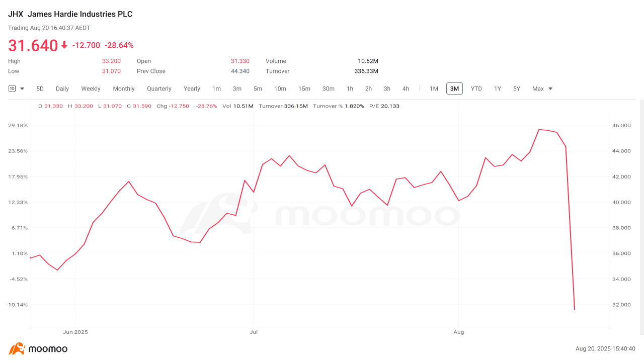Image resolution: width=644 pixels, height=362 pixels.
Task: Switch to the Daily chart interval
Action: 62,88
